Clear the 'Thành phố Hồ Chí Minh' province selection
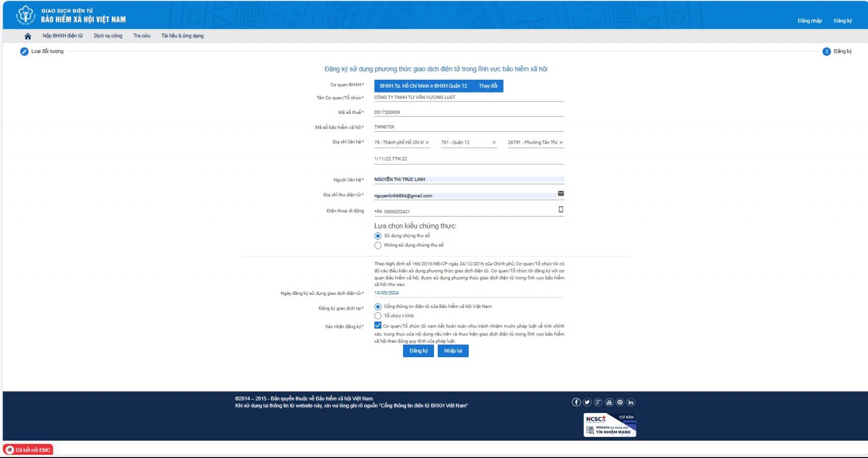 pos(427,143)
